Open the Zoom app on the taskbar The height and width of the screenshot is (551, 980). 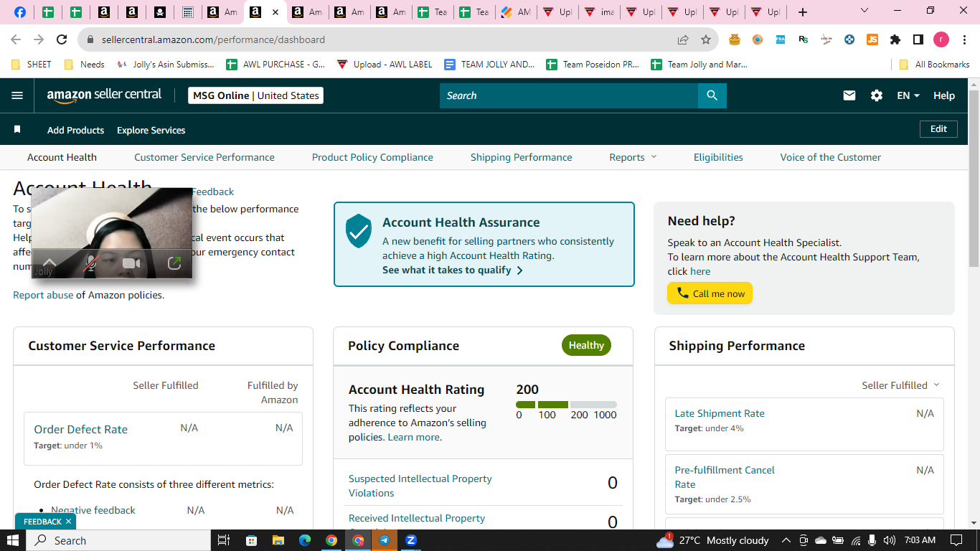pyautogui.click(x=411, y=540)
